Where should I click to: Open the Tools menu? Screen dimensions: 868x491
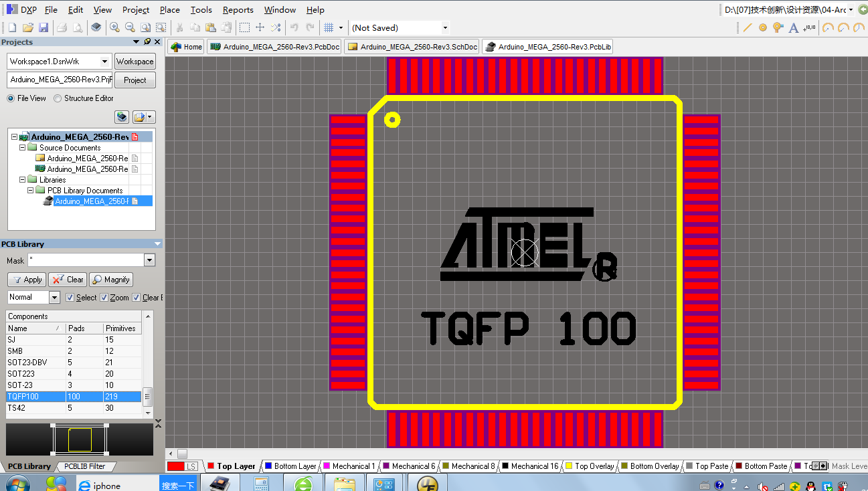(201, 9)
